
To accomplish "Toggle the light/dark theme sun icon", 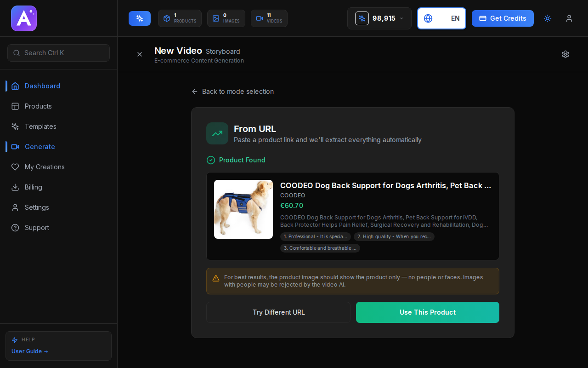I will 547,18.
